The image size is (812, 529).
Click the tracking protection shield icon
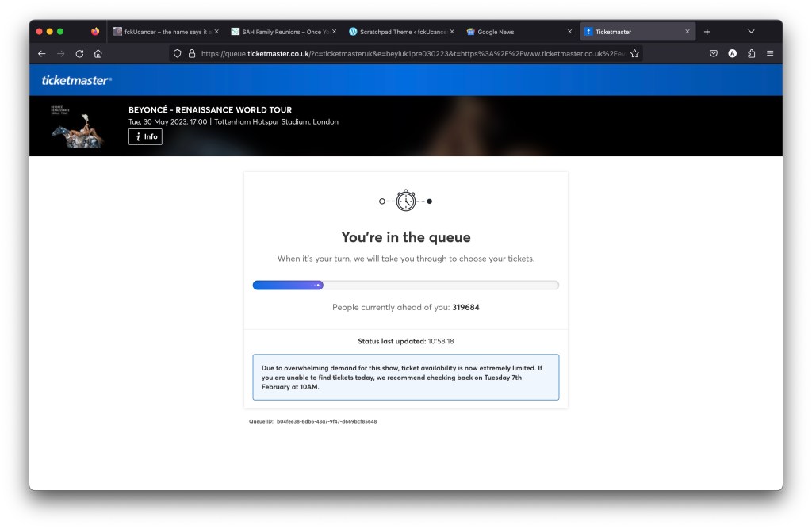(178, 54)
